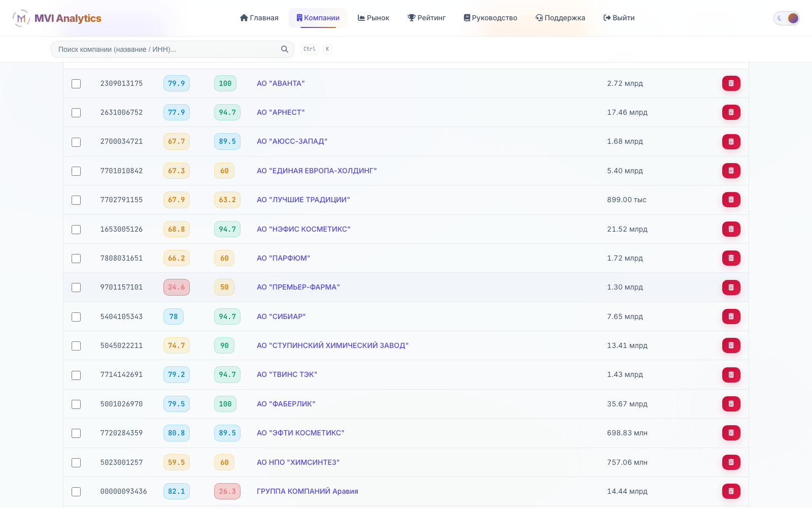Click the MVI Analytics logo

click(x=57, y=18)
